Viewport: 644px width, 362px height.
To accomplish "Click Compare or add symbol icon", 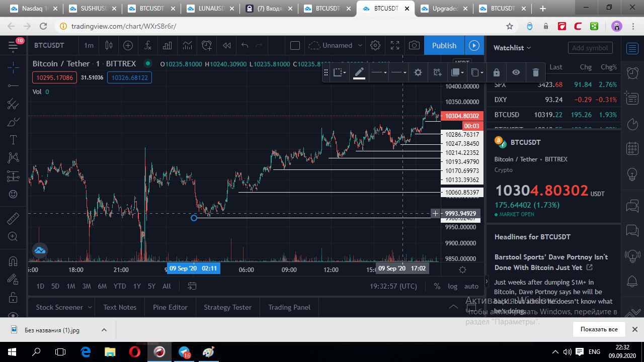I will coord(128,46).
